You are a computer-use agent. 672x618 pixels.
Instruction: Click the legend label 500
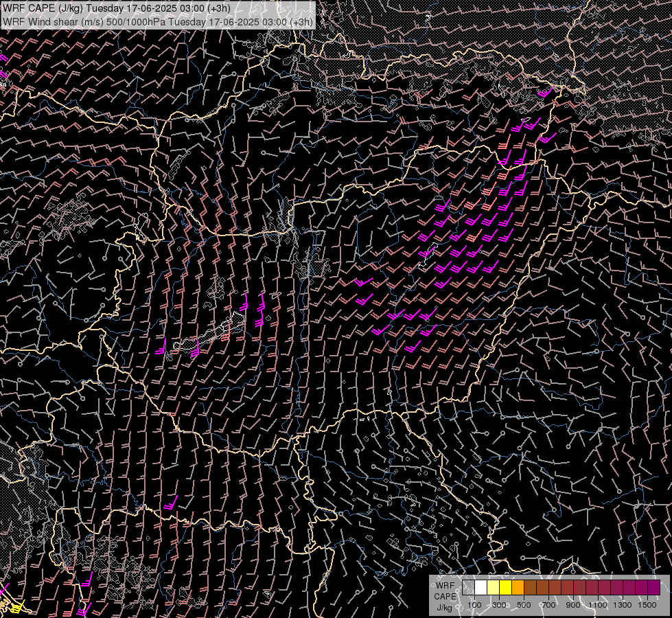[524, 605]
